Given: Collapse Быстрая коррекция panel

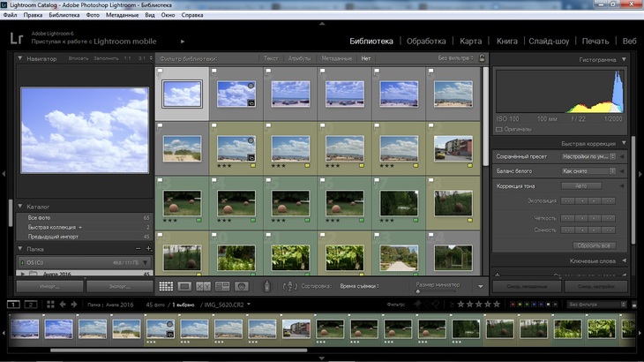Looking at the screenshot, I should [624, 143].
